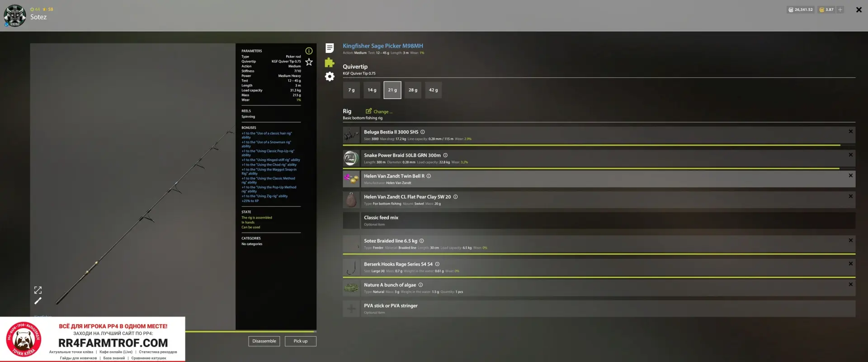Open the Kingfisher Sage Picker M98MH title

point(383,46)
